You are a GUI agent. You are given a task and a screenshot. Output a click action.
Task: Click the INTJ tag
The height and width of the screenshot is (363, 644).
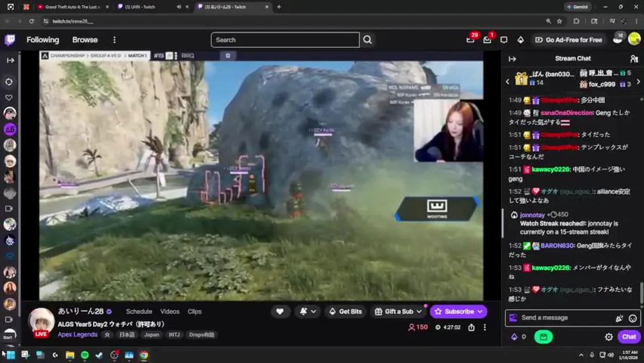click(174, 335)
